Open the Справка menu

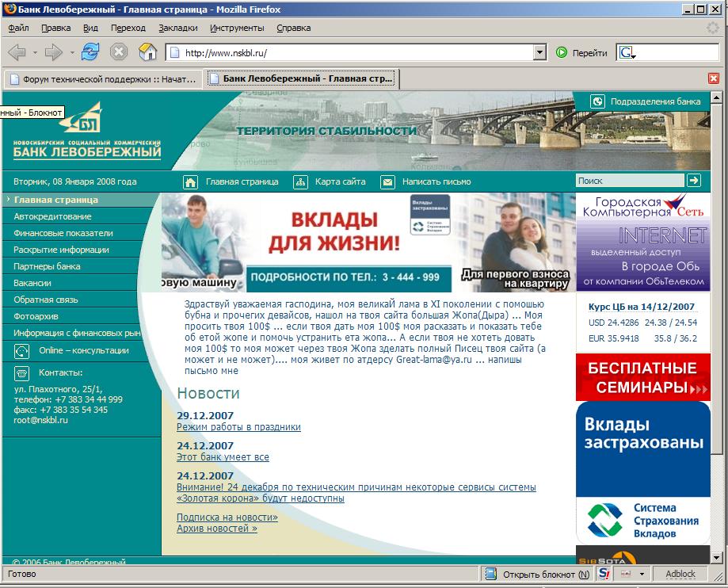293,28
